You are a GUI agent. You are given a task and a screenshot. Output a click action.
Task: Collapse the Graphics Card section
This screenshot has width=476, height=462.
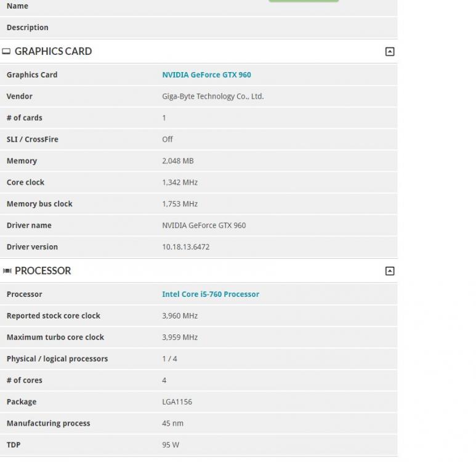click(x=389, y=52)
